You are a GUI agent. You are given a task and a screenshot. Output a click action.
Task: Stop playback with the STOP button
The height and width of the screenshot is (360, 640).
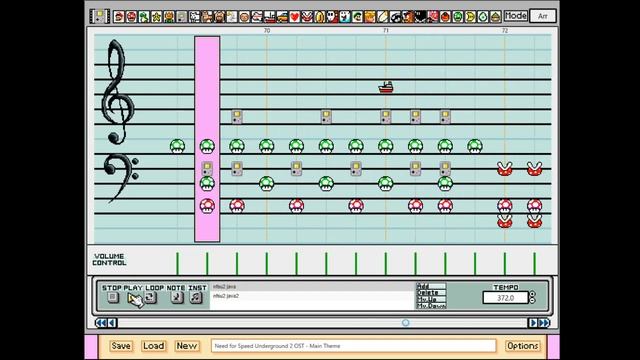(x=113, y=298)
